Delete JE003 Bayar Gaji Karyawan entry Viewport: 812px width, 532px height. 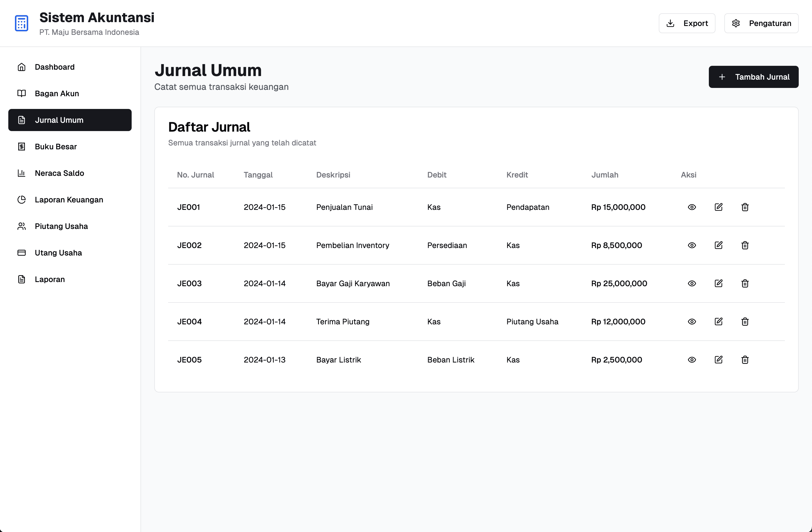click(x=745, y=283)
